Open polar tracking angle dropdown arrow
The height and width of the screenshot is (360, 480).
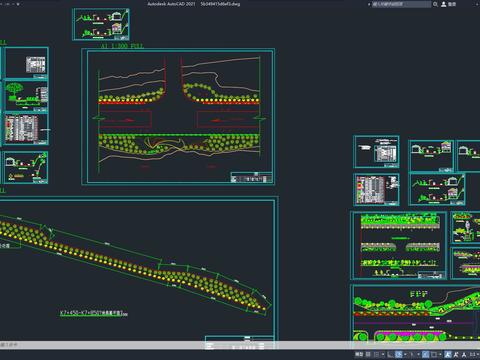(x=405, y=354)
